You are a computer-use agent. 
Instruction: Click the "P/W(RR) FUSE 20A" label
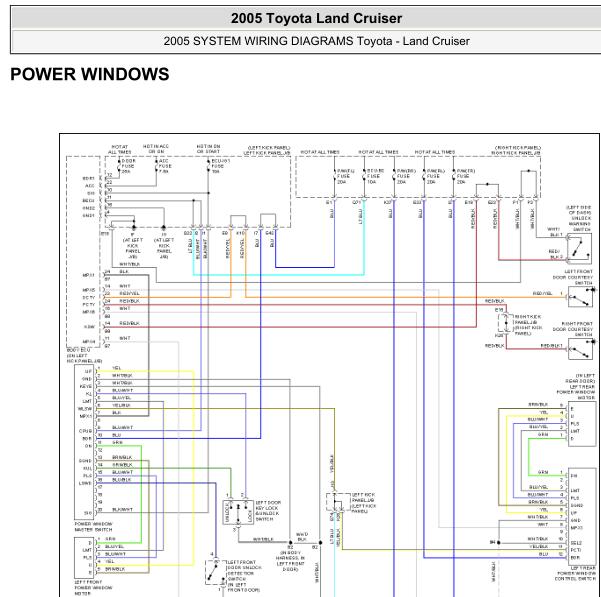pyautogui.click(x=406, y=176)
